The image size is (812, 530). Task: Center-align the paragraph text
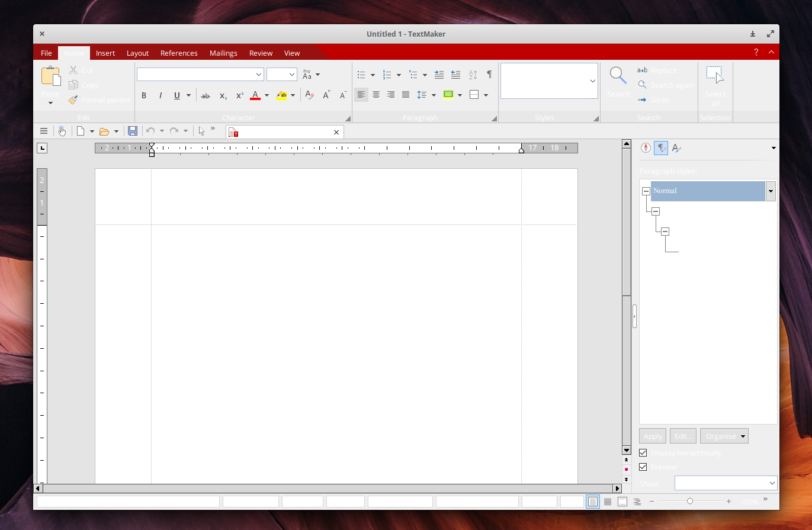pos(376,95)
